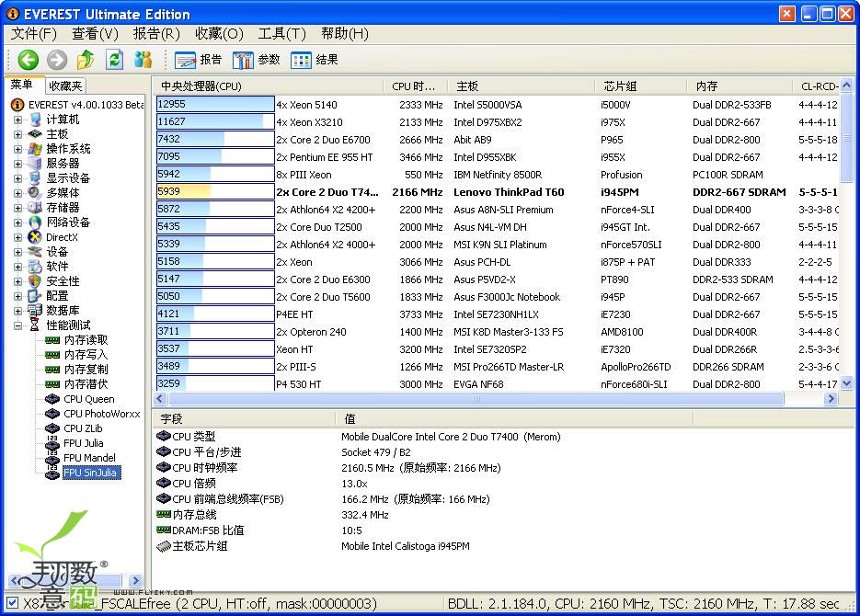
Task: Select the 内存读取 benchmark
Action: point(86,340)
